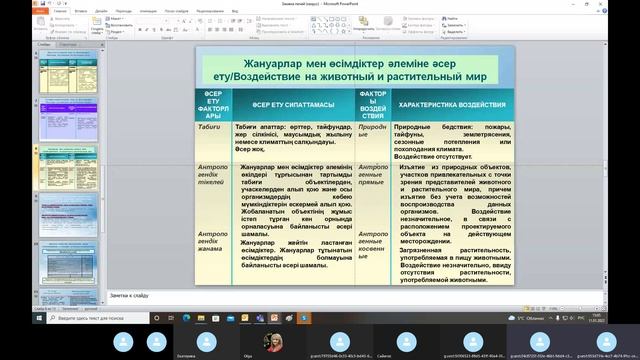Open Microsoft Edge from the taskbar
The height and width of the screenshot is (360, 640).
tap(186, 318)
